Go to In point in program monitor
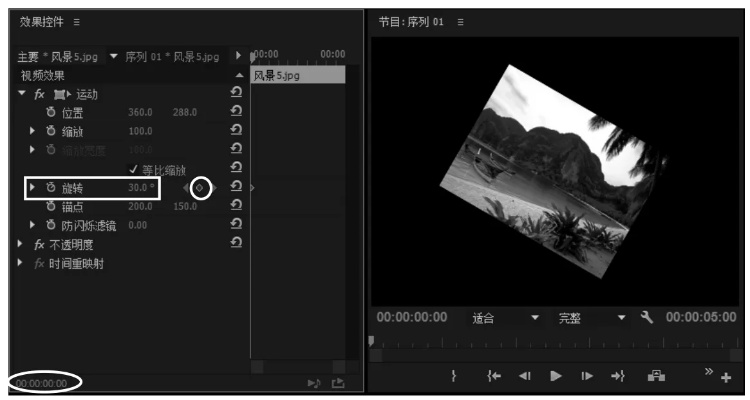This screenshot has height=400, width=750. click(x=494, y=376)
